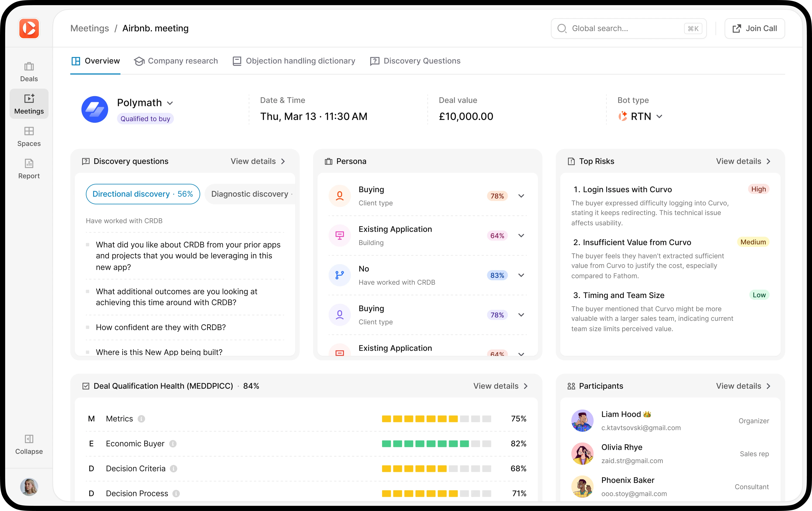Click the Join Call button
Image resolution: width=812 pixels, height=511 pixels.
(755, 28)
